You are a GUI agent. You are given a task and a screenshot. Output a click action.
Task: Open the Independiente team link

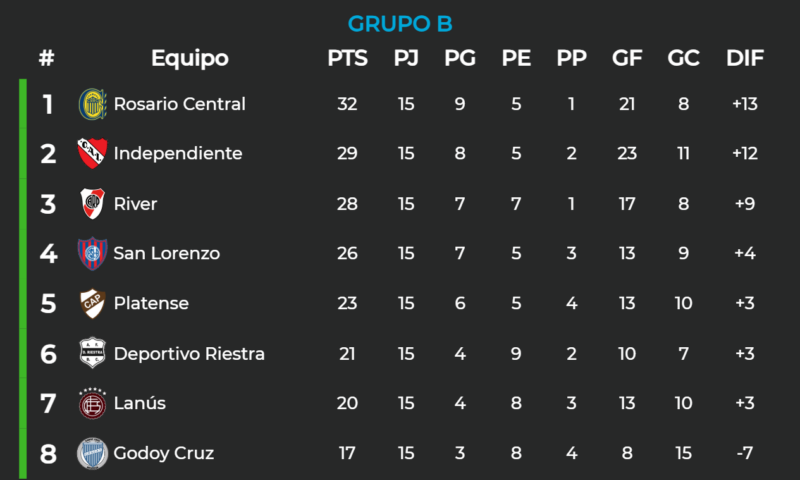coord(178,153)
